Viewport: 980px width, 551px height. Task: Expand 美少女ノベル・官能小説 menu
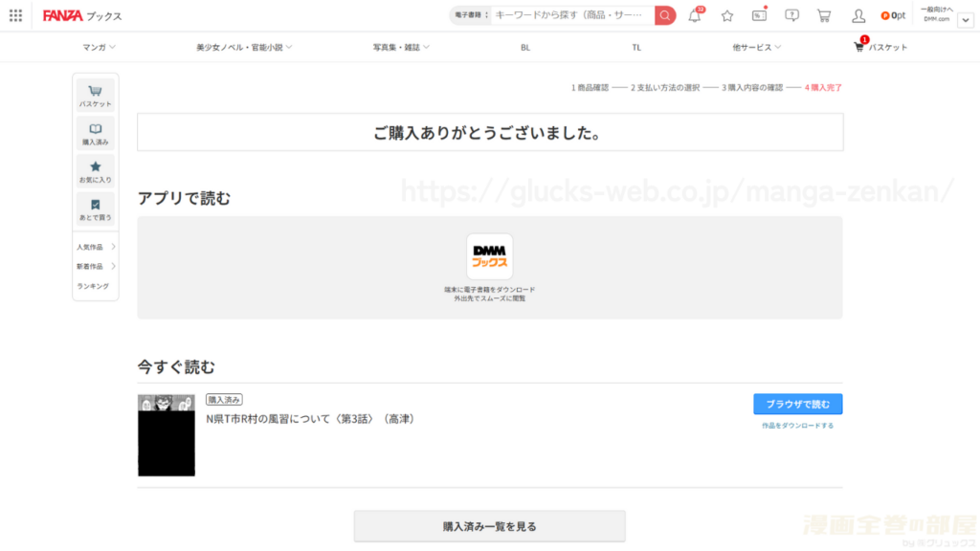click(244, 48)
